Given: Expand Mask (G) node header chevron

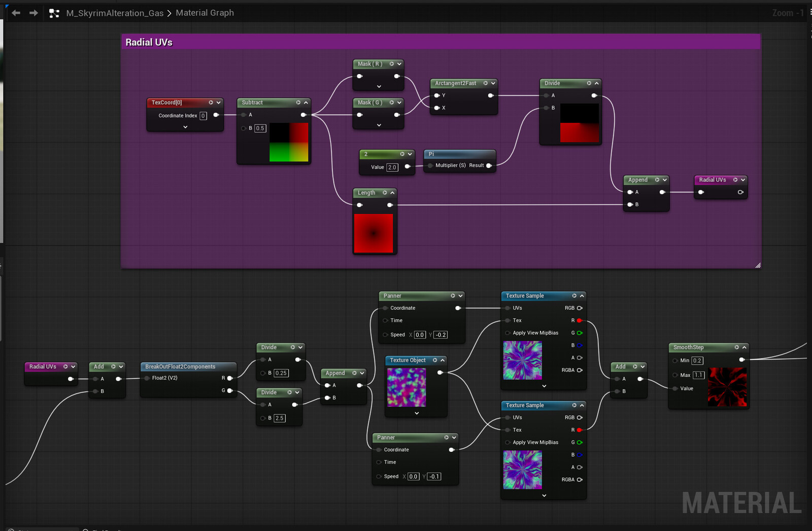Looking at the screenshot, I should pos(399,103).
